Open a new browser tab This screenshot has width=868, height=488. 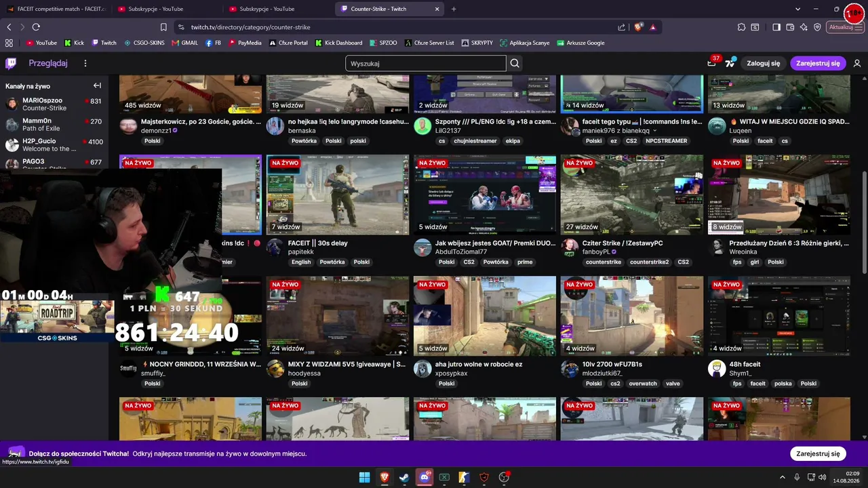[x=454, y=9]
